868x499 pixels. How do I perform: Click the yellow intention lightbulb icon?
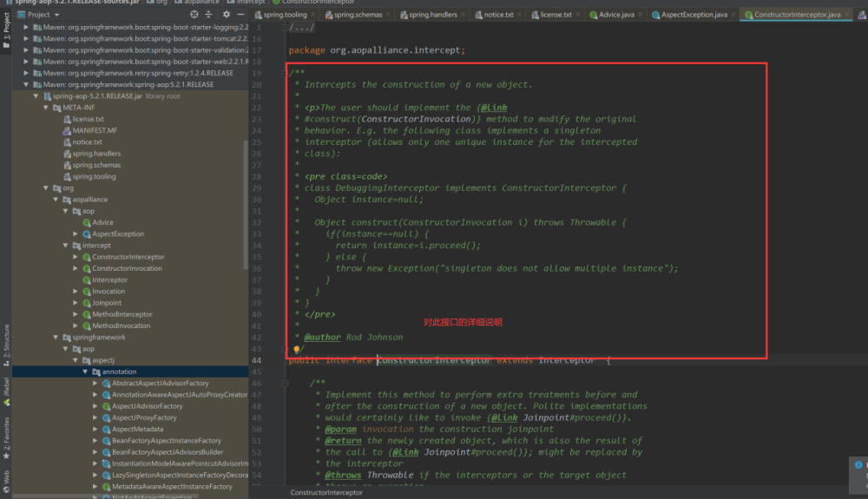(297, 349)
